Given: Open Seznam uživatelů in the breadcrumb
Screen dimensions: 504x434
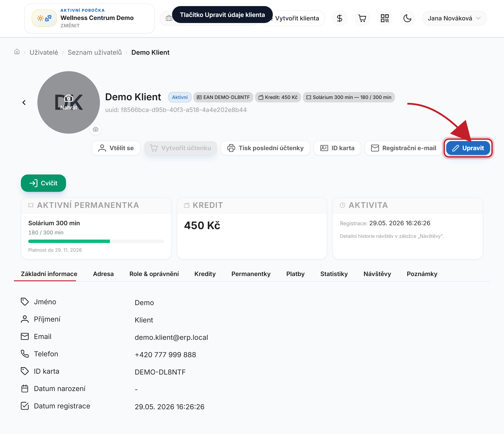Looking at the screenshot, I should (95, 53).
